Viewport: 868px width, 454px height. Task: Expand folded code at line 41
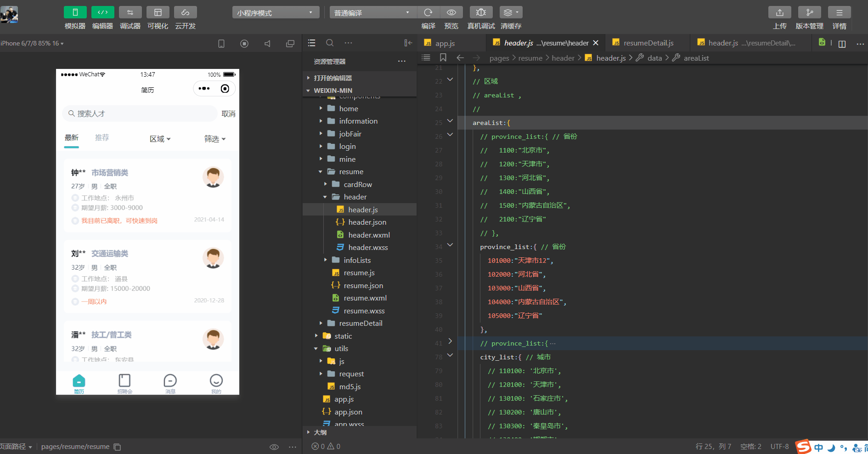tap(450, 341)
